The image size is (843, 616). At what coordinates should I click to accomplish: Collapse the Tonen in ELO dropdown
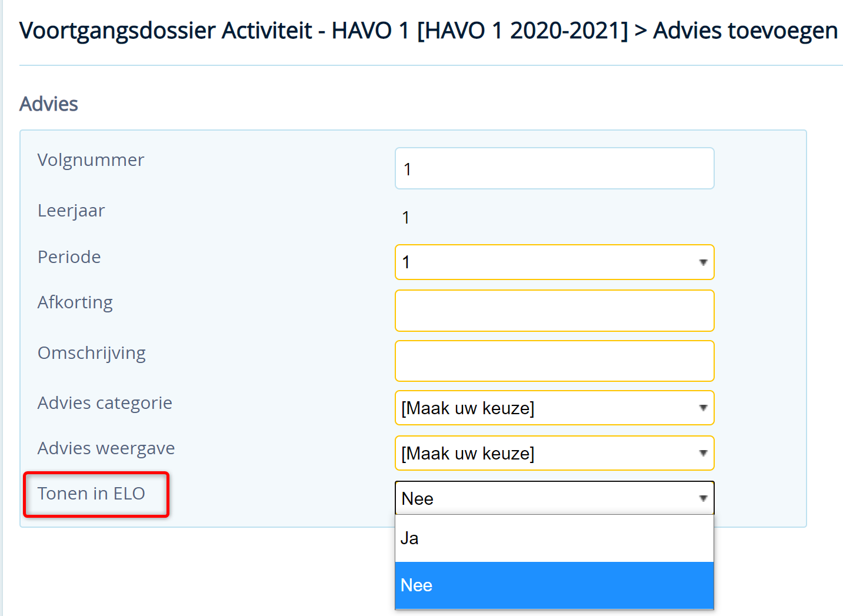(554, 498)
